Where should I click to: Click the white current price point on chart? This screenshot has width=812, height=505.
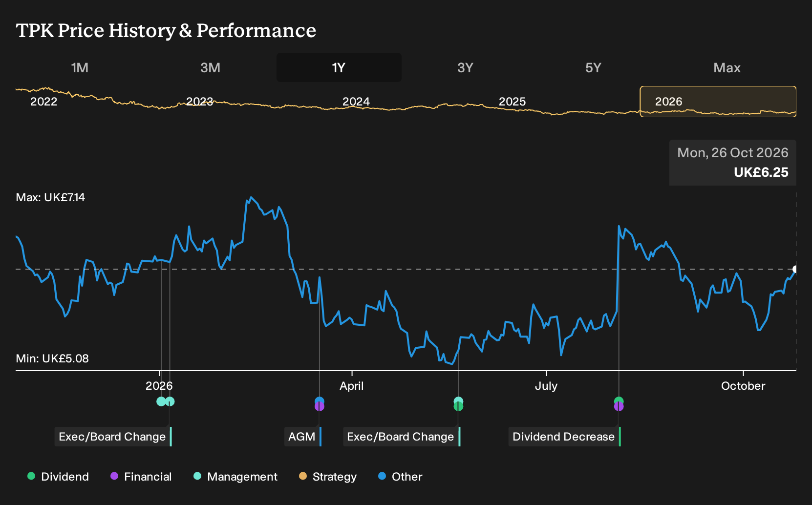(795, 269)
